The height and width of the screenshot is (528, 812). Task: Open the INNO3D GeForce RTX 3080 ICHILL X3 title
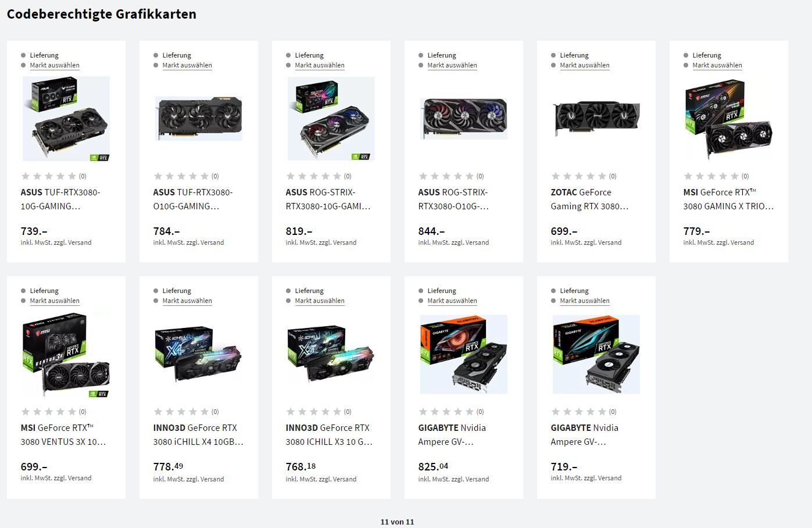click(x=329, y=434)
